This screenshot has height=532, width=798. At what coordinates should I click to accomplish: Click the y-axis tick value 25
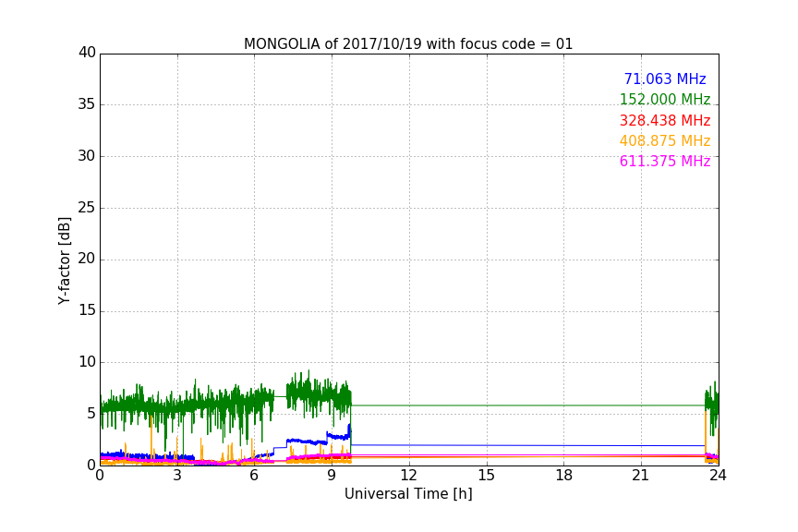click(87, 208)
